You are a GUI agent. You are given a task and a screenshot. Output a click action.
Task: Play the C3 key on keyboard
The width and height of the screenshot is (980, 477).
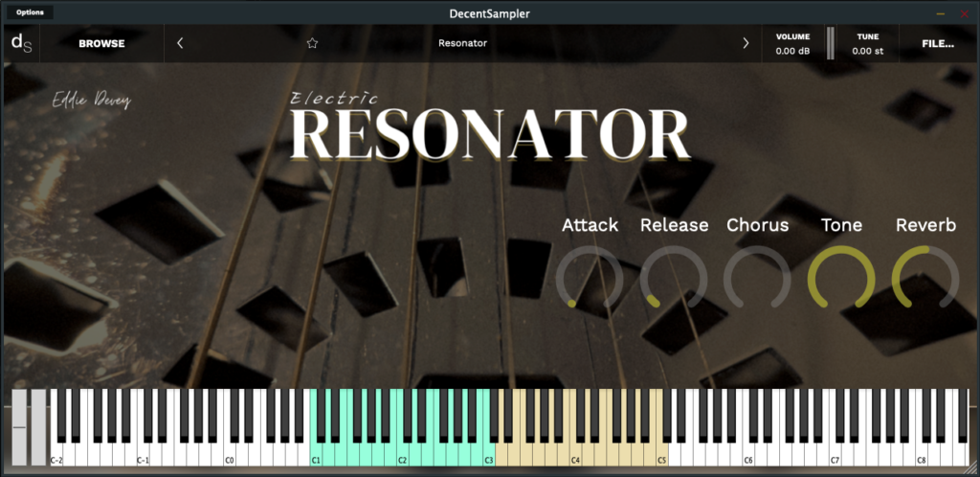[489, 455]
